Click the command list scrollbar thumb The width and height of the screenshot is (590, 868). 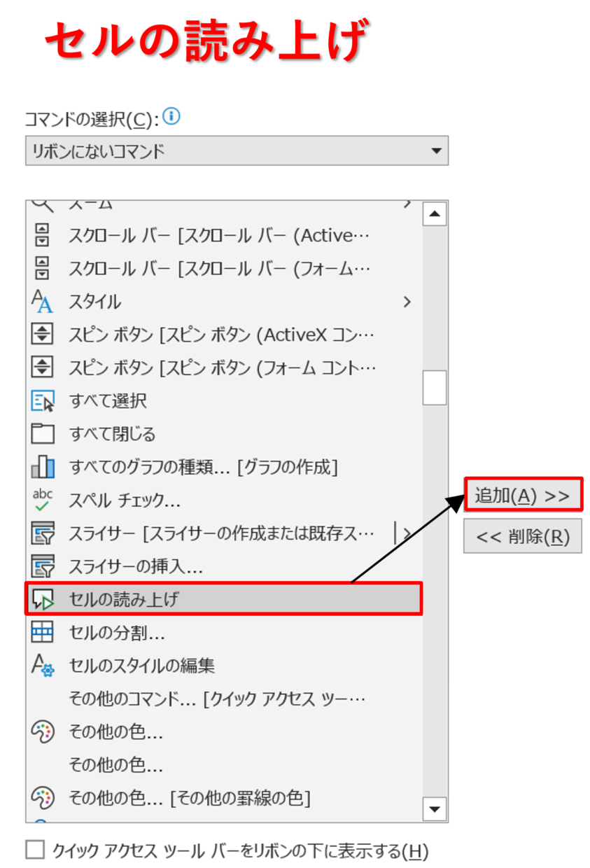point(435,387)
